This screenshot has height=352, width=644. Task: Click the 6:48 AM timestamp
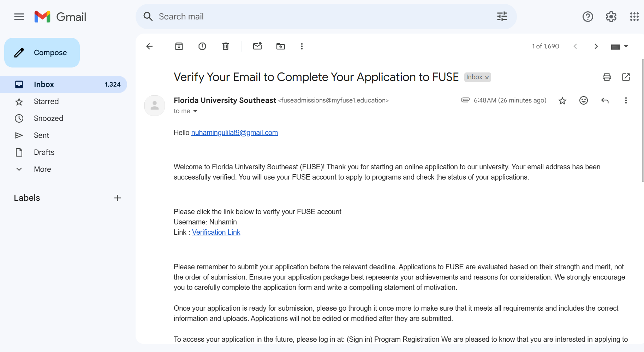pos(510,100)
